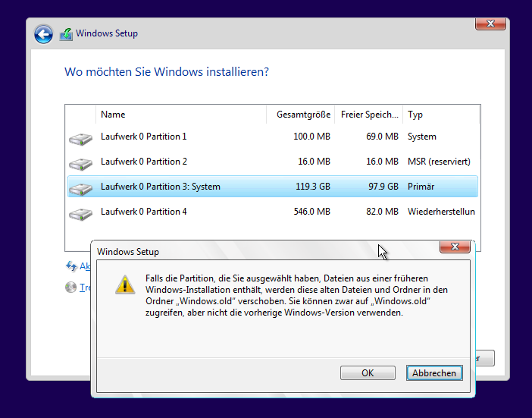Click heading Wo möchten Sie Windows installieren?
The height and width of the screenshot is (418, 532).
pyautogui.click(x=167, y=72)
